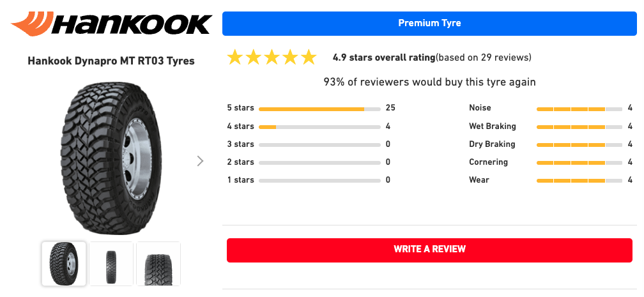Screen dimensions: 644x297
Task: Click the 4 stars rating bar
Action: tap(319, 126)
